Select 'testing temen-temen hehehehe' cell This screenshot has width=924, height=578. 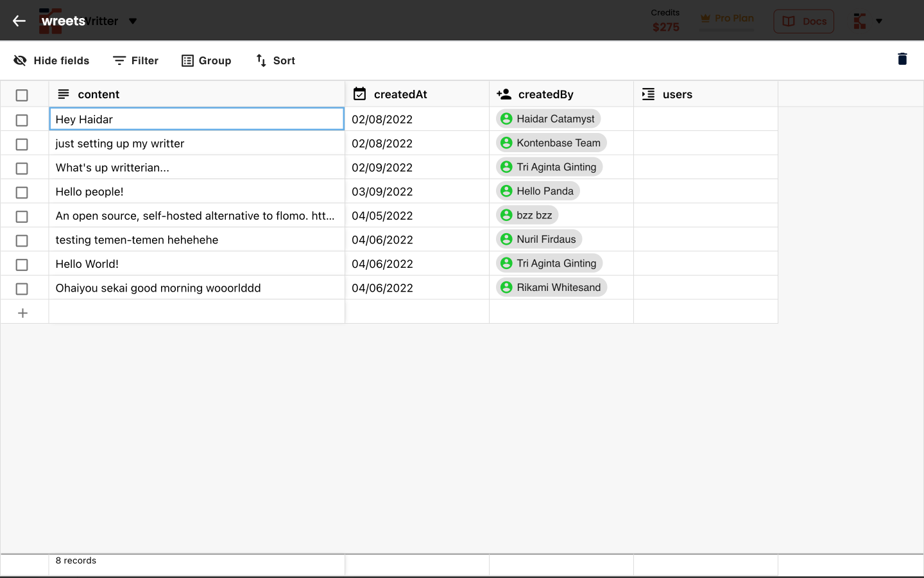point(197,240)
